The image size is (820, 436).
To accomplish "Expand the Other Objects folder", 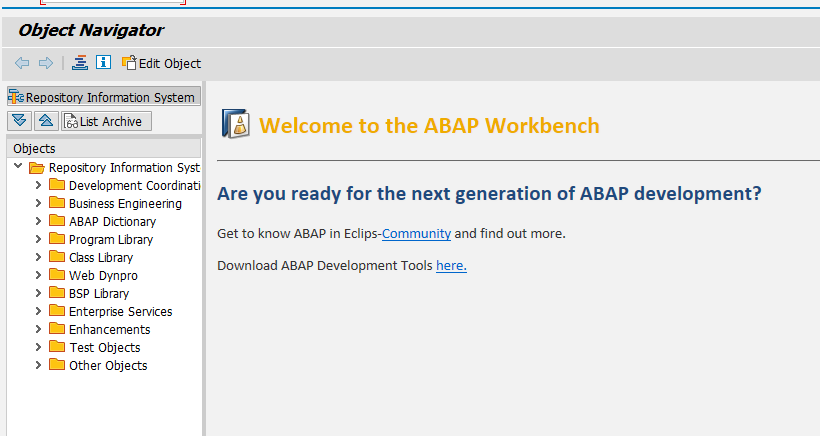I will click(x=38, y=365).
